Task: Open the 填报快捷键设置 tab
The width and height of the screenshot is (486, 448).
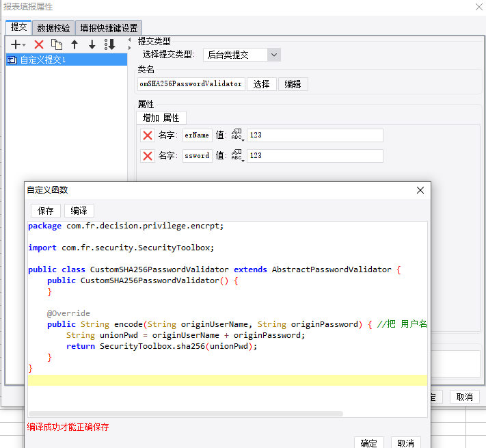Action: coord(109,28)
